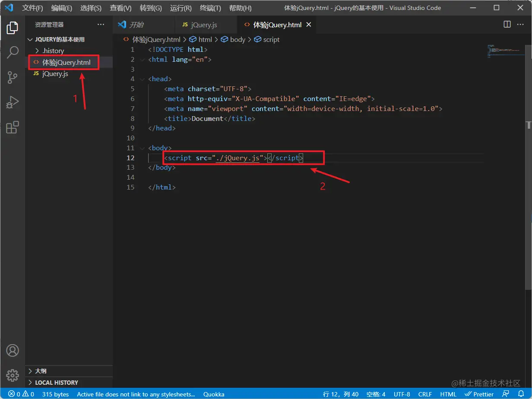
Task: Click the 'Active file does not link' message
Action: coord(136,394)
